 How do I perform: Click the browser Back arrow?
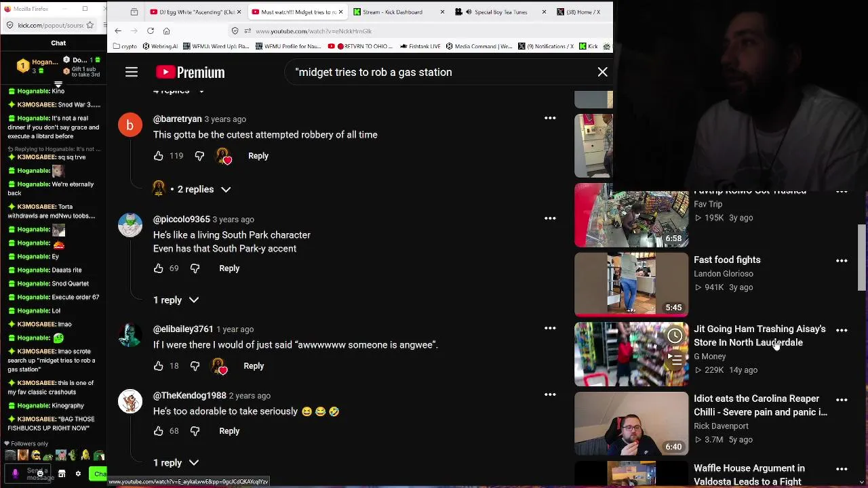(x=118, y=30)
